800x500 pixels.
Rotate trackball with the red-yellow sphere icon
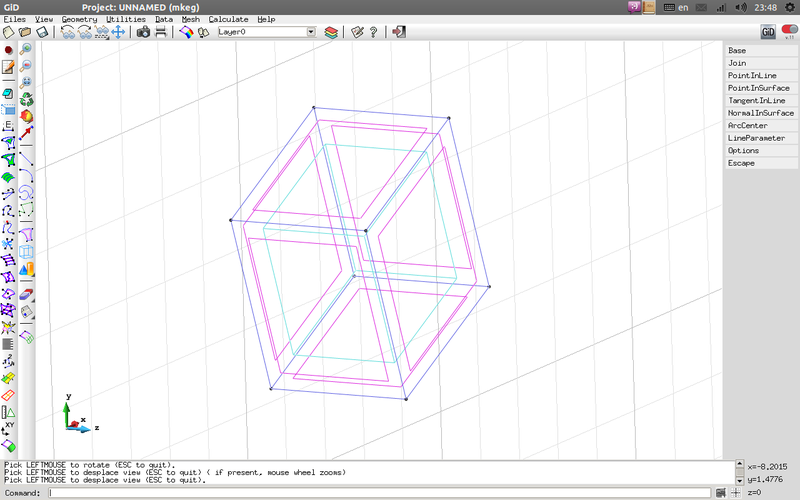coord(26,116)
